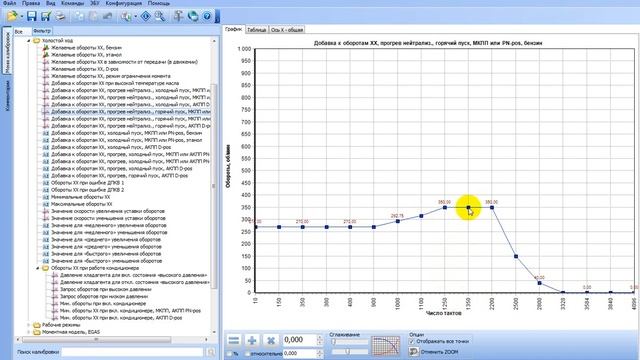640x360 pixels.
Task: Select Желаемые обороты ХХ, D-pos item
Action: click(84, 69)
